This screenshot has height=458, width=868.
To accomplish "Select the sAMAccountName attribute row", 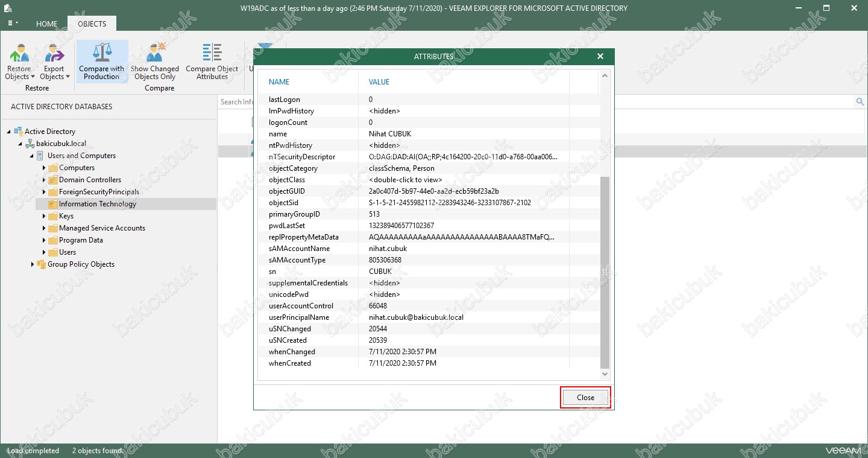I will click(x=429, y=249).
